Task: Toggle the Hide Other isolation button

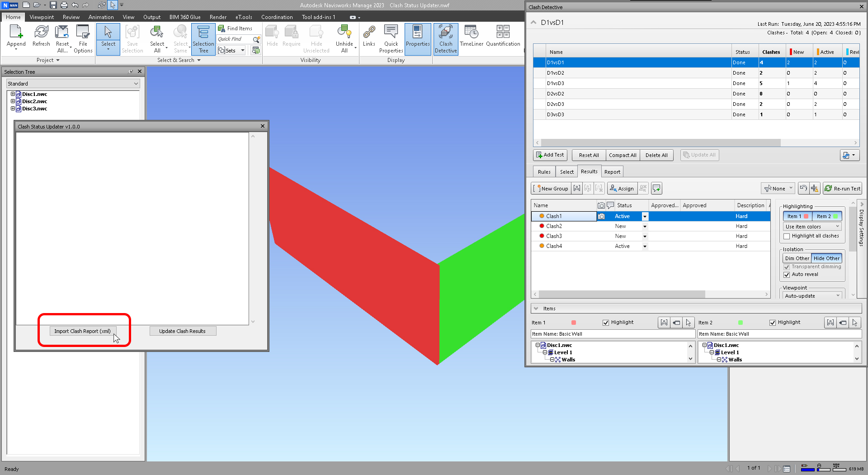Action: [826, 258]
